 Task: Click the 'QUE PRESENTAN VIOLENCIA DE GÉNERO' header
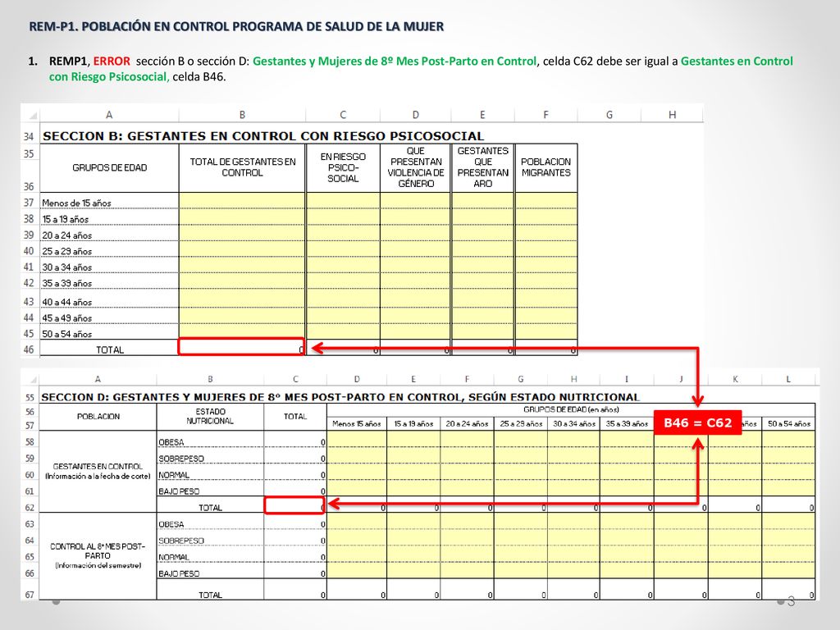[416, 167]
